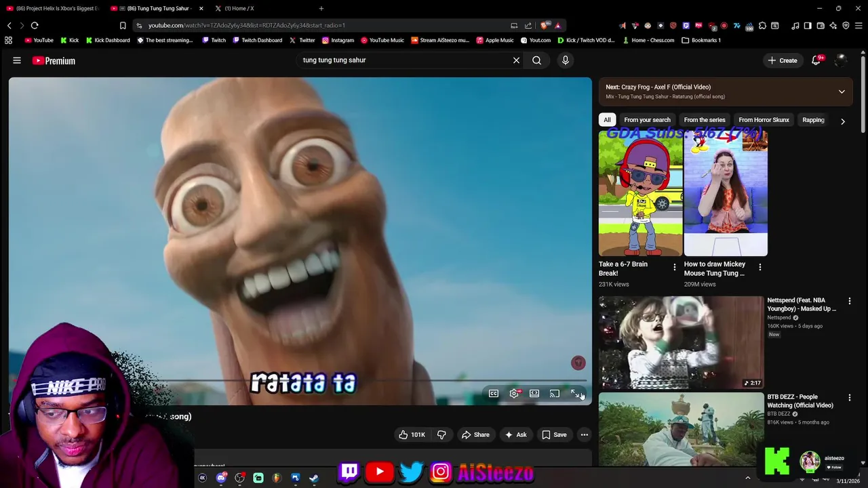The image size is (868, 488).
Task: Dislike the video
Action: (x=441, y=434)
